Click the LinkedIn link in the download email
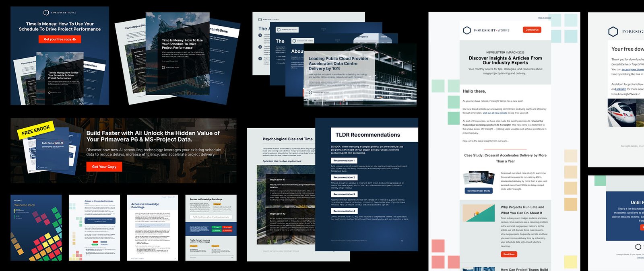 (621, 89)
